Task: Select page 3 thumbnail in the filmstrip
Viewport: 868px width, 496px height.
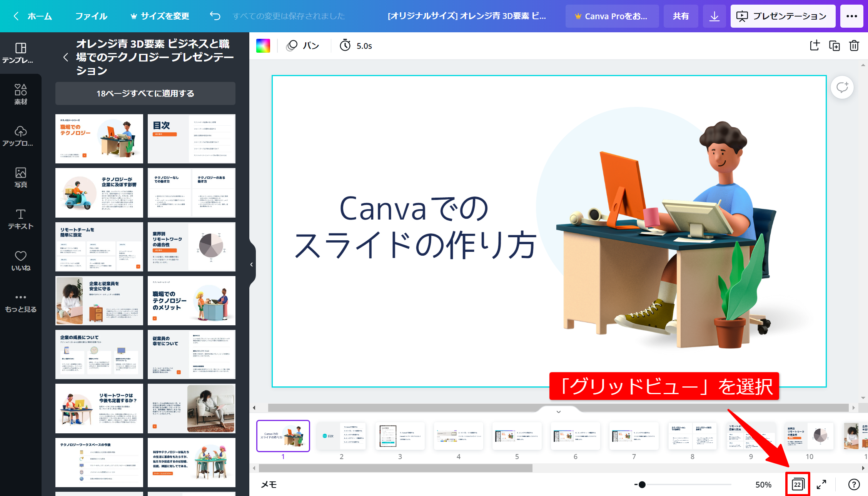Action: click(x=400, y=436)
